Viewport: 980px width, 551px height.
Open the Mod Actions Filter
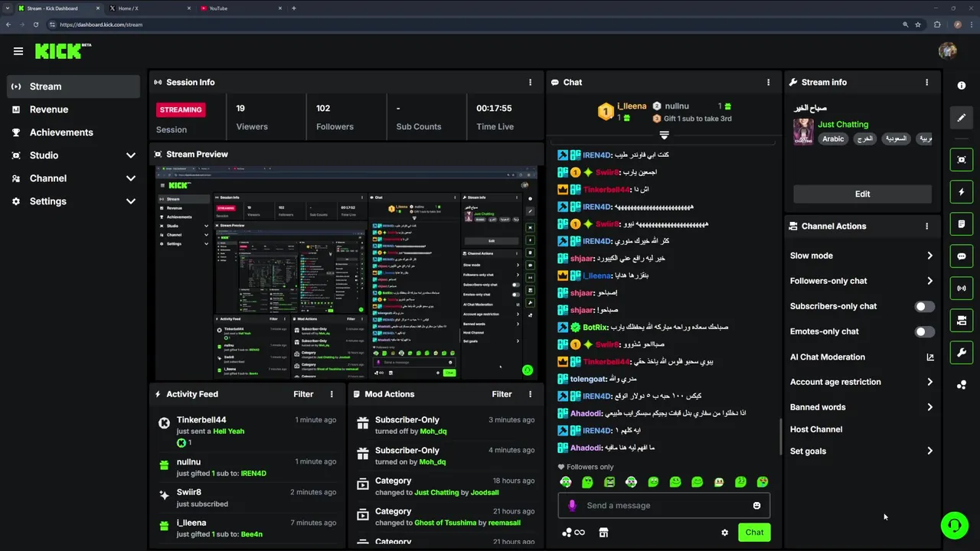[501, 394]
